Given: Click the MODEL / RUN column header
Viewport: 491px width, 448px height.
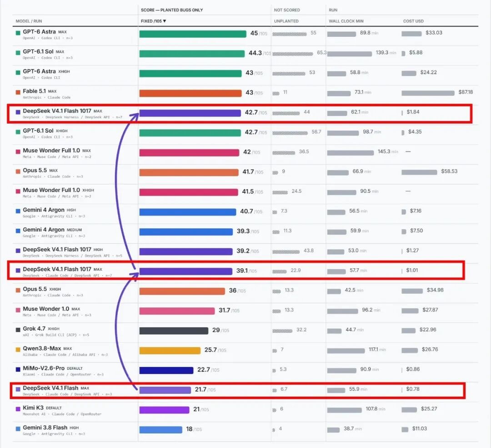Looking at the screenshot, I should [29, 21].
